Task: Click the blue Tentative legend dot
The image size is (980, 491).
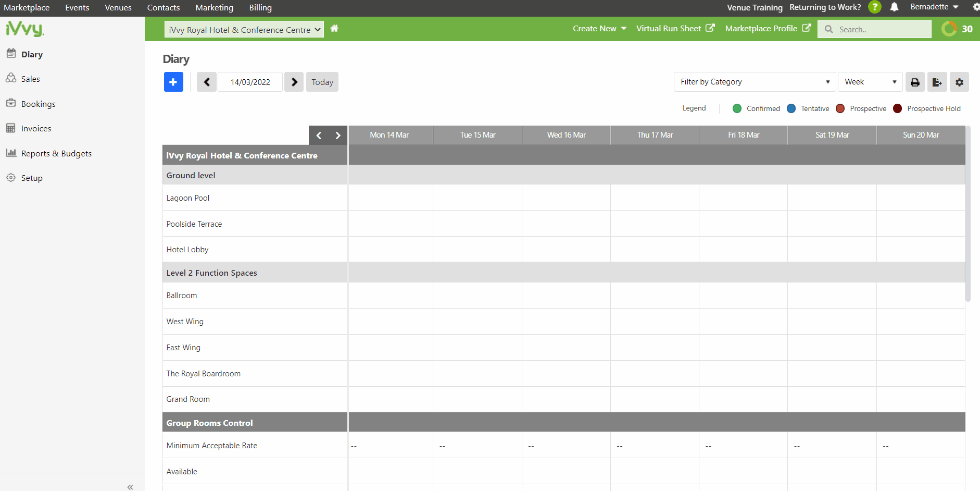Action: (x=791, y=108)
